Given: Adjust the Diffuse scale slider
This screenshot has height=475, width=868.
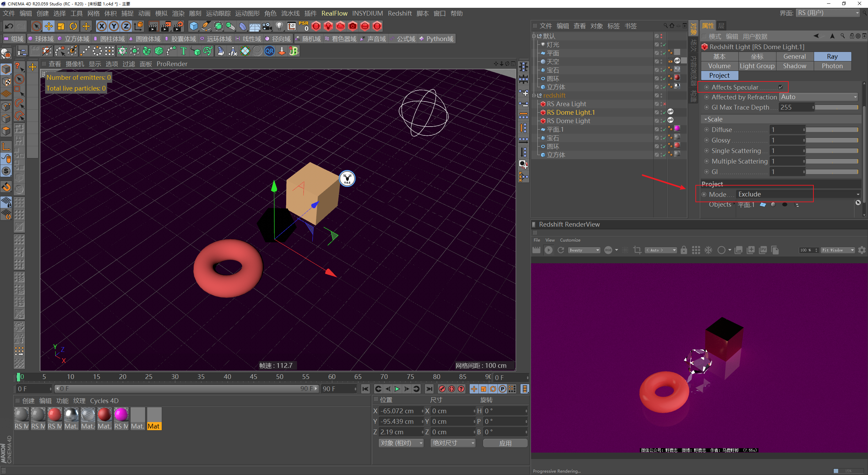Looking at the screenshot, I should 831,130.
